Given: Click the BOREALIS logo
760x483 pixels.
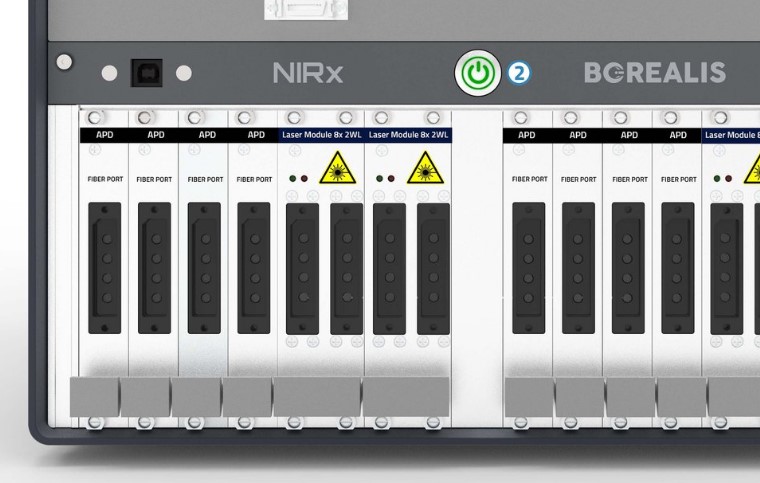Looking at the screenshot, I should (x=655, y=72).
